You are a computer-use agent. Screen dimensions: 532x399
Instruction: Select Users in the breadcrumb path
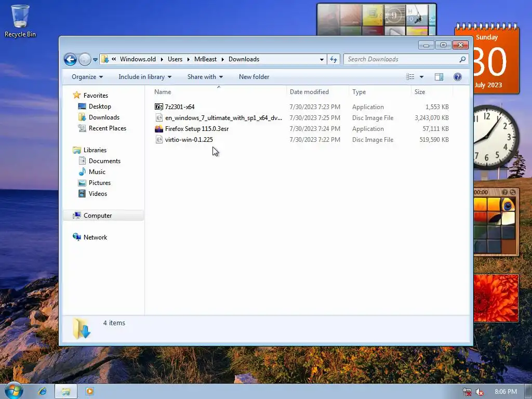(x=175, y=59)
